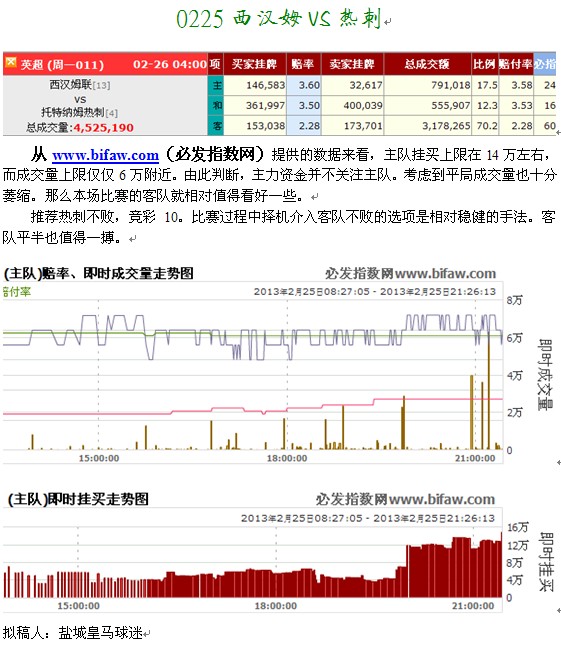Image resolution: width=561 pixels, height=645 pixels.
Task: Click the 比例 column header
Action: [484, 64]
